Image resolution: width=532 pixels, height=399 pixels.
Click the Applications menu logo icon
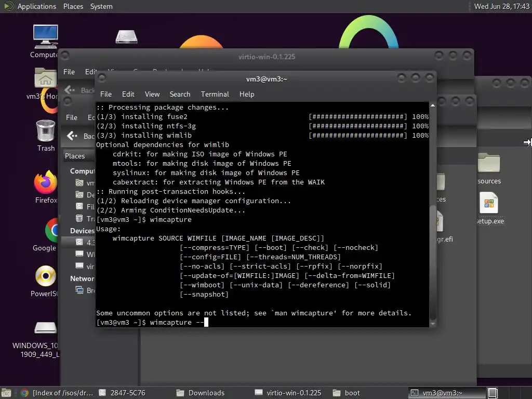point(8,6)
